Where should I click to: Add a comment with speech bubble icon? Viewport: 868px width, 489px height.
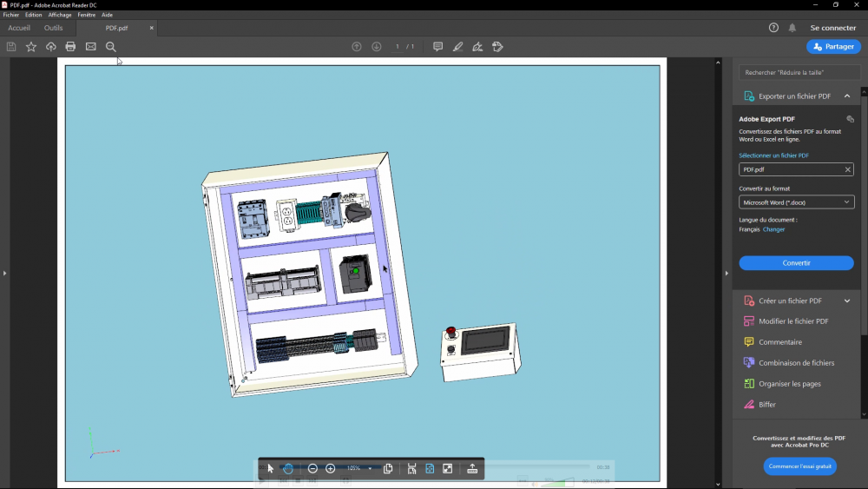(437, 47)
